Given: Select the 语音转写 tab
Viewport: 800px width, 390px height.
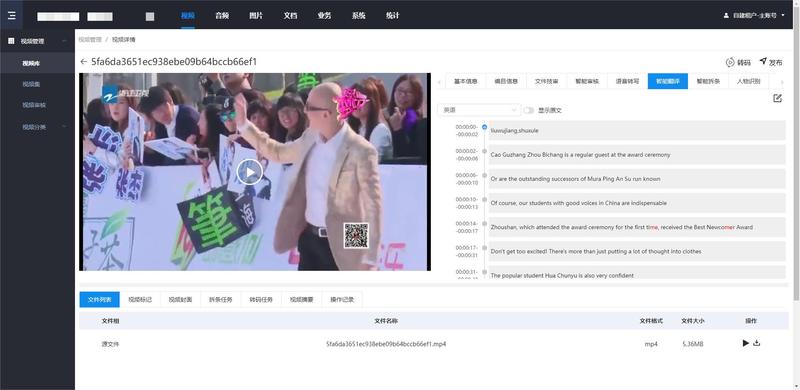Looking at the screenshot, I should coord(627,81).
